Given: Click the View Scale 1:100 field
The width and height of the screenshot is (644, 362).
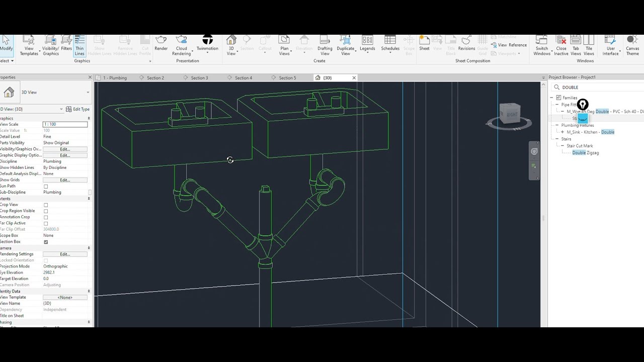Looking at the screenshot, I should coord(65,124).
